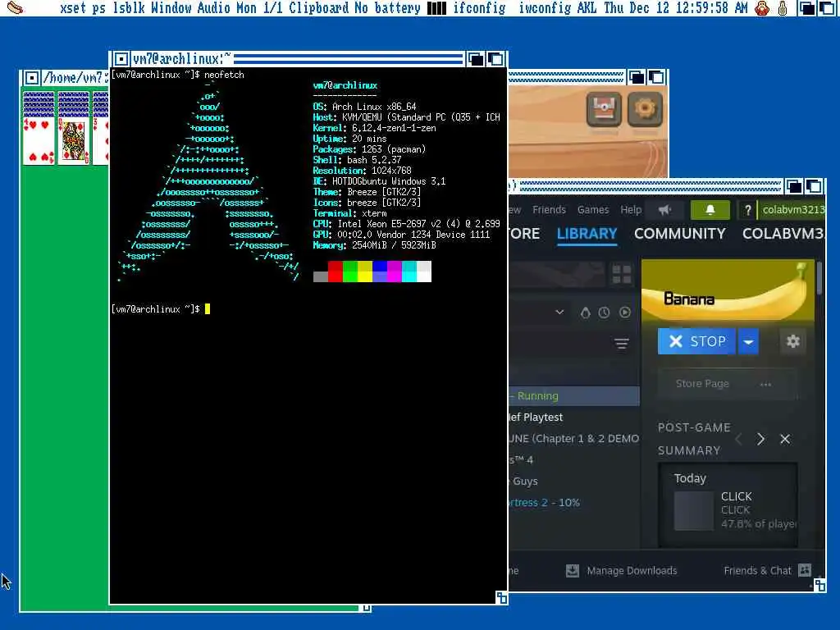The width and height of the screenshot is (840, 630).
Task: Open the Banana game settings gear
Action: pyautogui.click(x=793, y=341)
